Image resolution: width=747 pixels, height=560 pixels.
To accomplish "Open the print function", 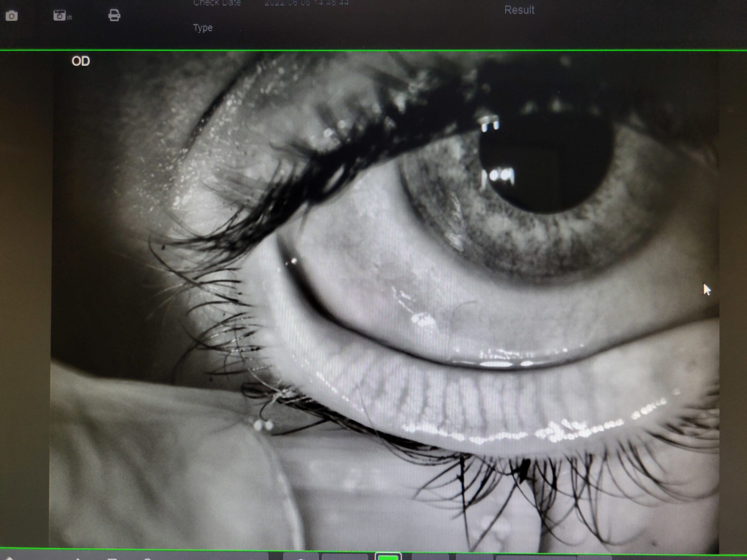I will [x=114, y=15].
